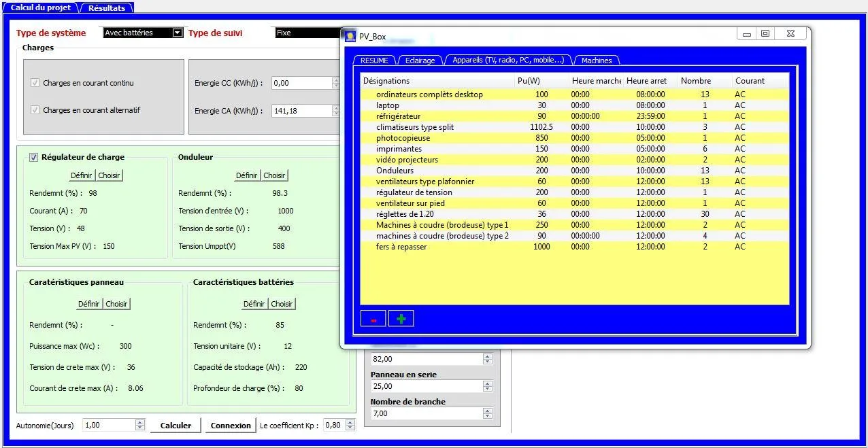Click the Energie CC stepper arrows
This screenshot has height=448, width=868.
[335, 83]
